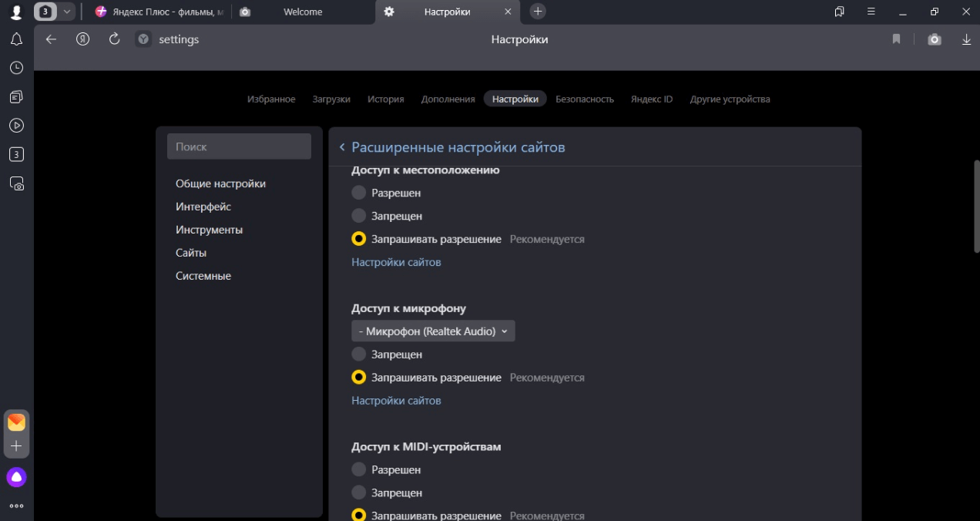Image resolution: width=980 pixels, height=521 pixels.
Task: Open the Микрофон (Realtek Audio) dropdown
Action: pyautogui.click(x=433, y=331)
